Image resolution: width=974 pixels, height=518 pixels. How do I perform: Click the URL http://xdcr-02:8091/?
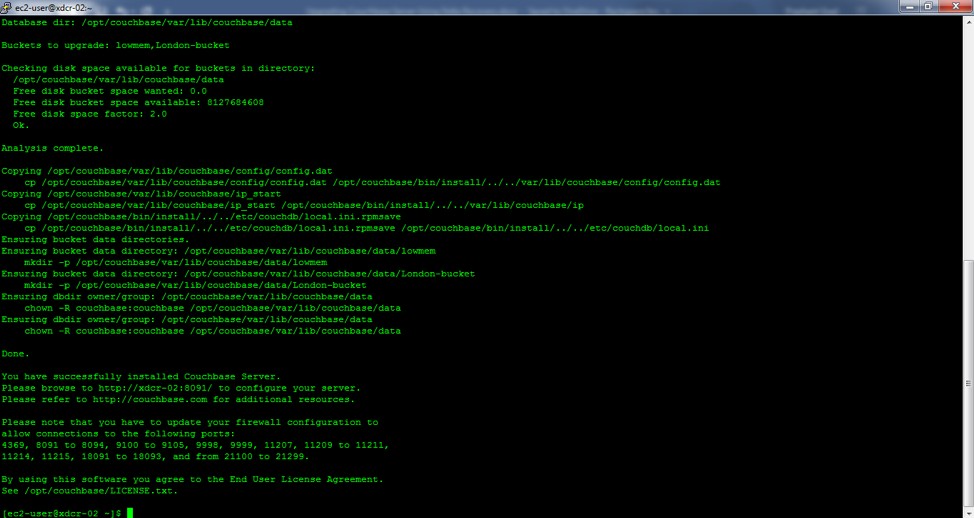pos(155,388)
